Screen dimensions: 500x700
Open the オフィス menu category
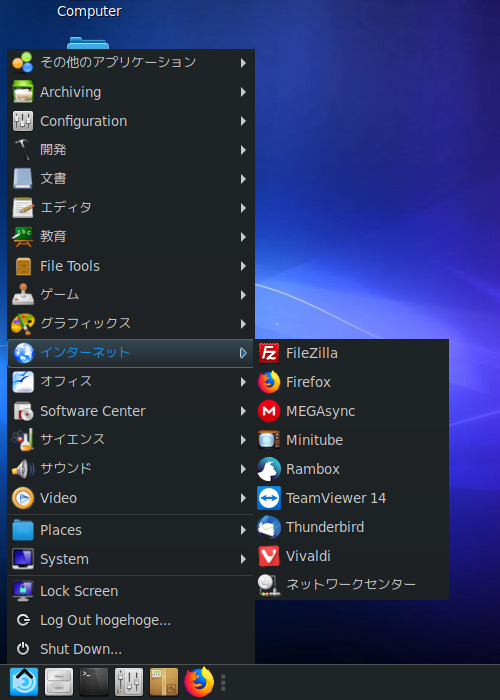tap(131, 382)
